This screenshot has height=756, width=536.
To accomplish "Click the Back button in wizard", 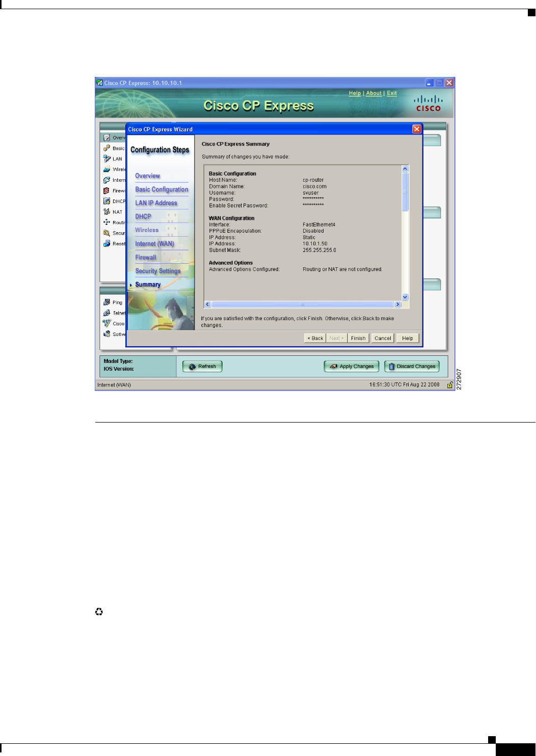I will [315, 338].
